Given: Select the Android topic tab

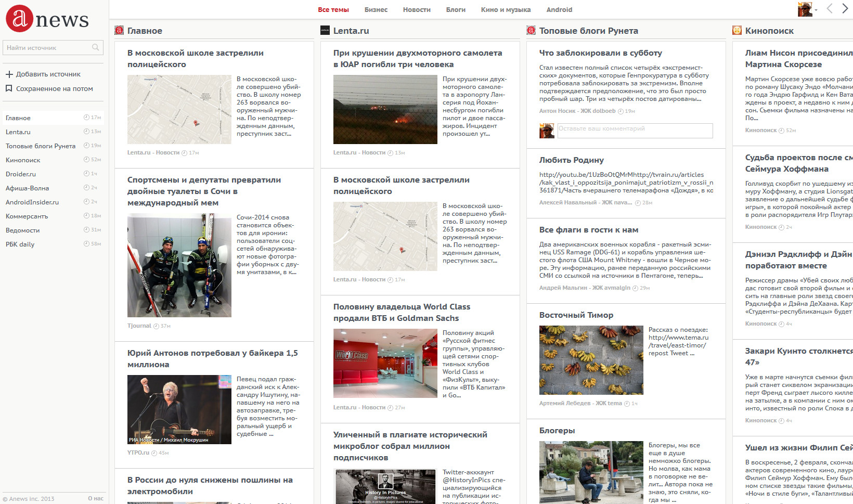Looking at the screenshot, I should point(559,10).
